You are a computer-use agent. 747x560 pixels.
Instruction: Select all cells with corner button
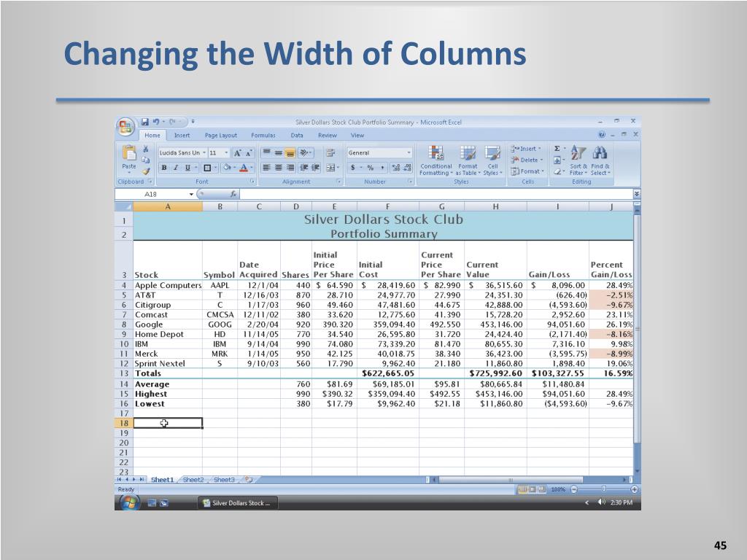[123, 206]
